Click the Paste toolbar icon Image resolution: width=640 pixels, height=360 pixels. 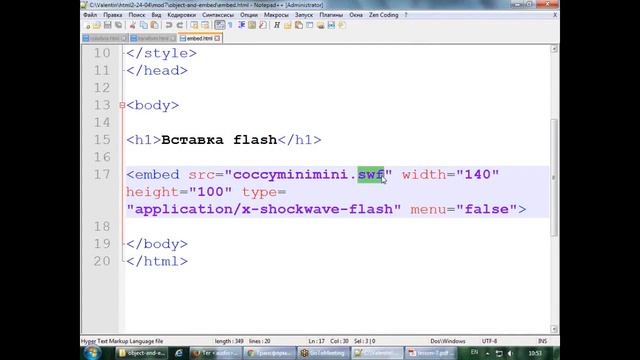point(154,25)
